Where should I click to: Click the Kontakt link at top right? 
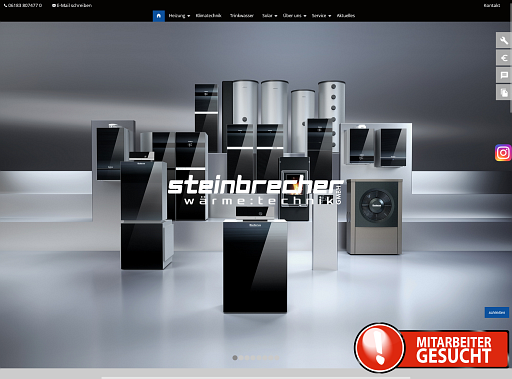(492, 5)
